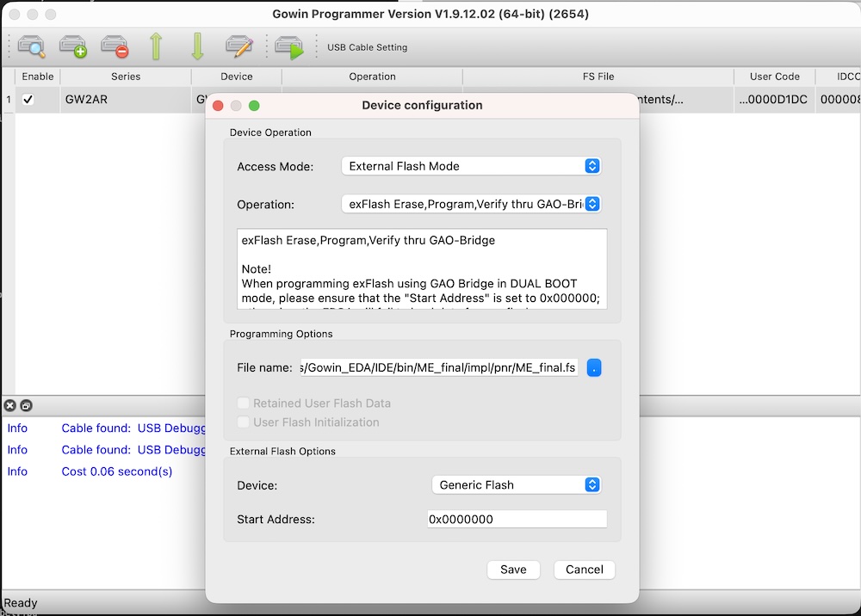Viewport: 861px width, 616px height.
Task: Close the output log panel
Action: [x=9, y=406]
